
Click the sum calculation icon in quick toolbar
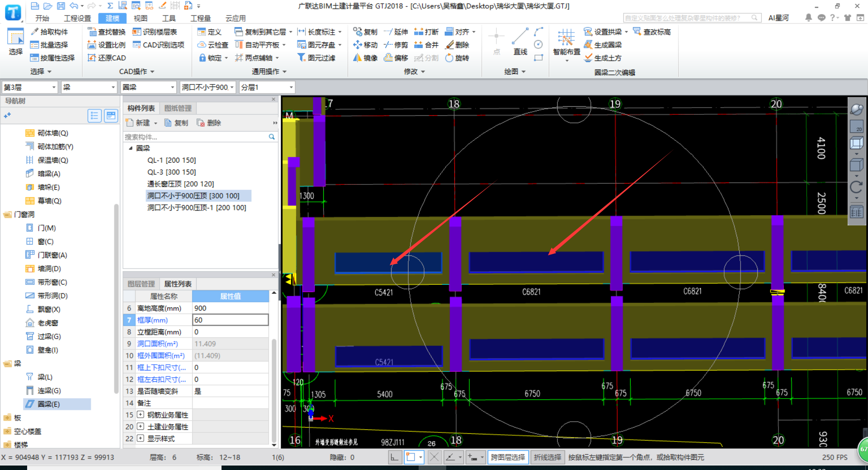110,6
